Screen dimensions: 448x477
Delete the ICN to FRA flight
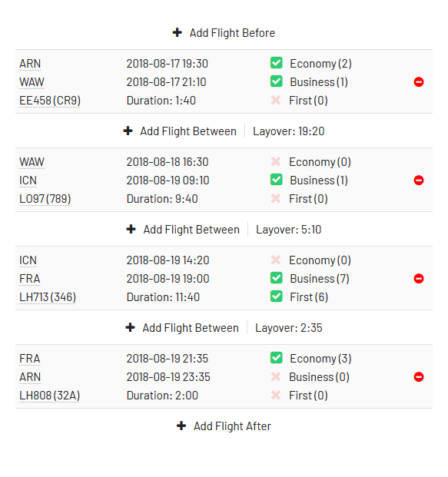click(x=419, y=278)
